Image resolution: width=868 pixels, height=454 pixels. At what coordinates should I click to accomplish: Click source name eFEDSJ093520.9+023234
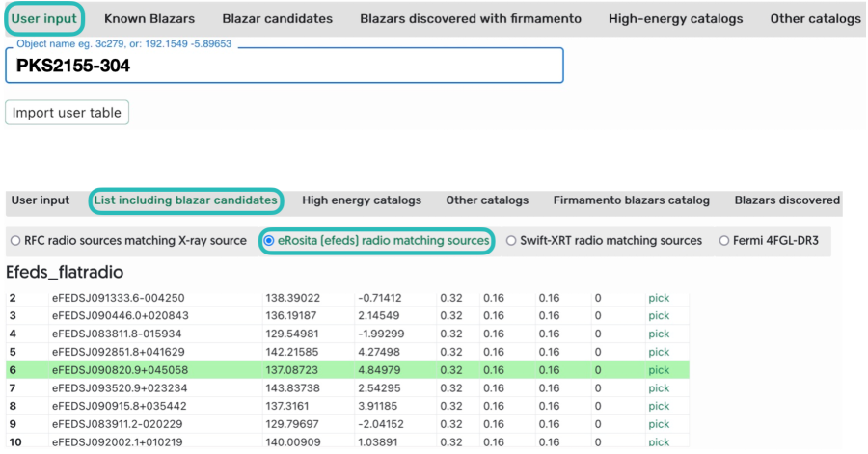pos(120,388)
